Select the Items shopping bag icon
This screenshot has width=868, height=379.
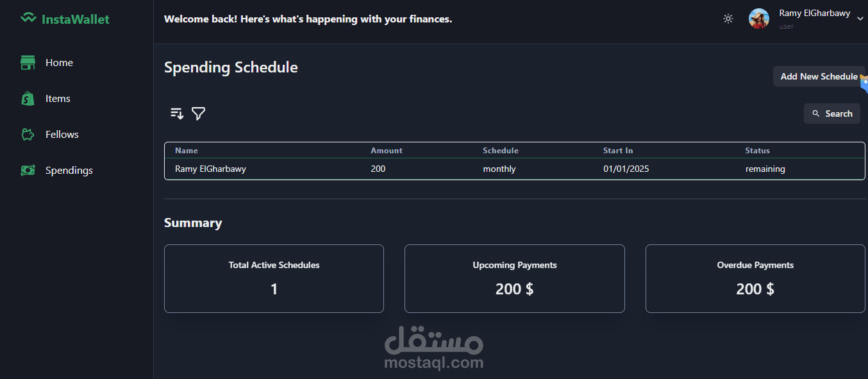[28, 98]
